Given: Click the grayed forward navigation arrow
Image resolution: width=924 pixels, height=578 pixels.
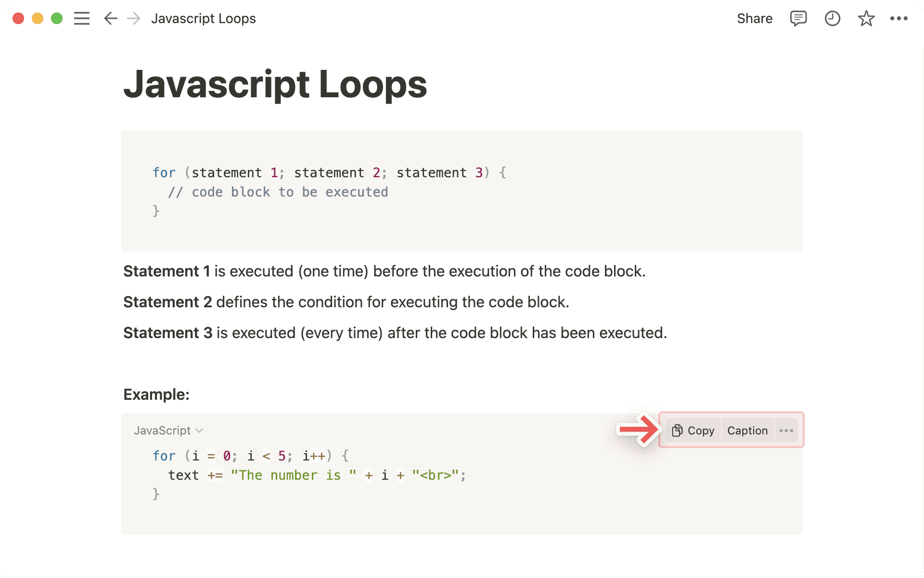Looking at the screenshot, I should click(x=133, y=18).
